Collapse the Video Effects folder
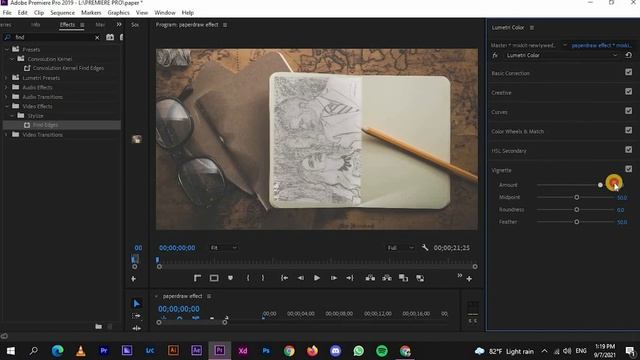The height and width of the screenshot is (360, 640). (7, 107)
